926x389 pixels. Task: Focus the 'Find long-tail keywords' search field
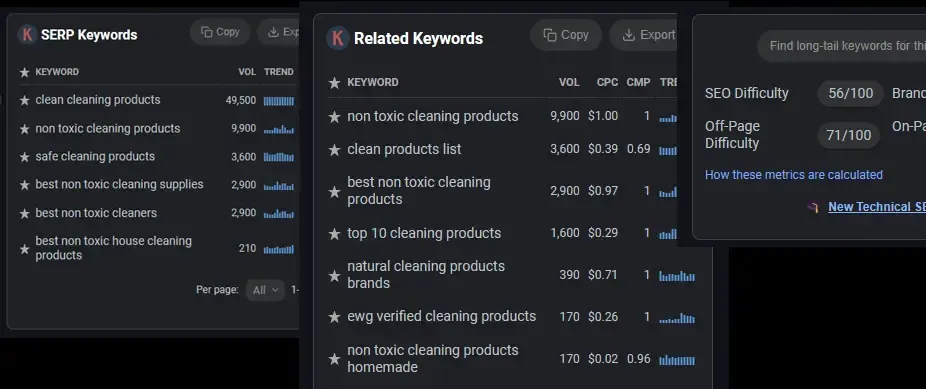[842, 46]
